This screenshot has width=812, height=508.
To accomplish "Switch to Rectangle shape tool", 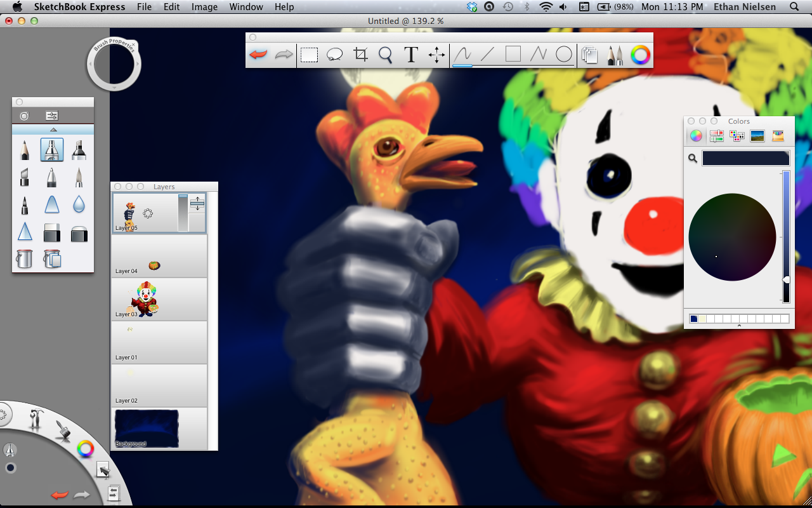I will pyautogui.click(x=513, y=55).
